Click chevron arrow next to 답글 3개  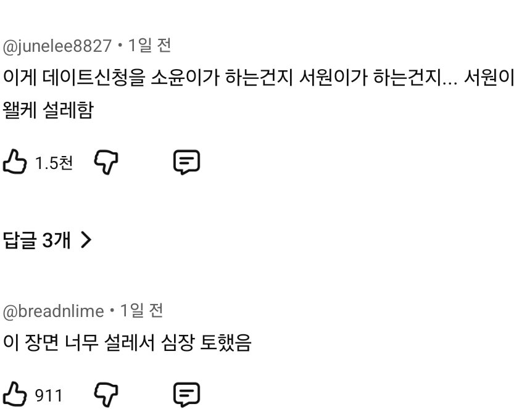click(86, 240)
